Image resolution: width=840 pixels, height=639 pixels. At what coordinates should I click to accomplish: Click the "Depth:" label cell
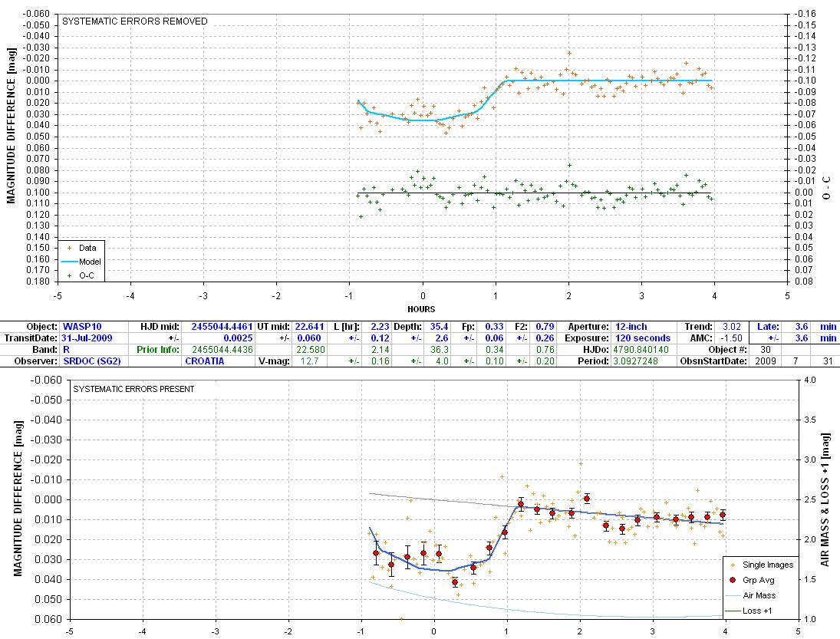(408, 327)
